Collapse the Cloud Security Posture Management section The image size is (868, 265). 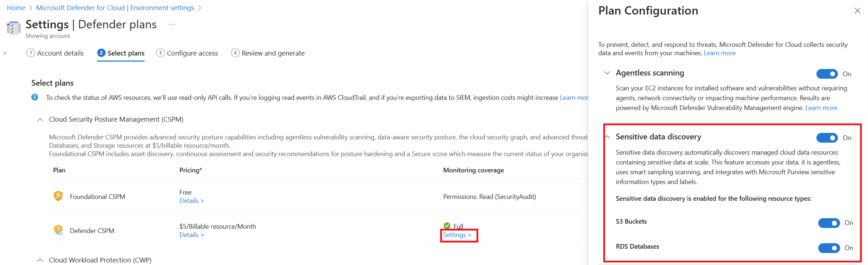tap(40, 119)
